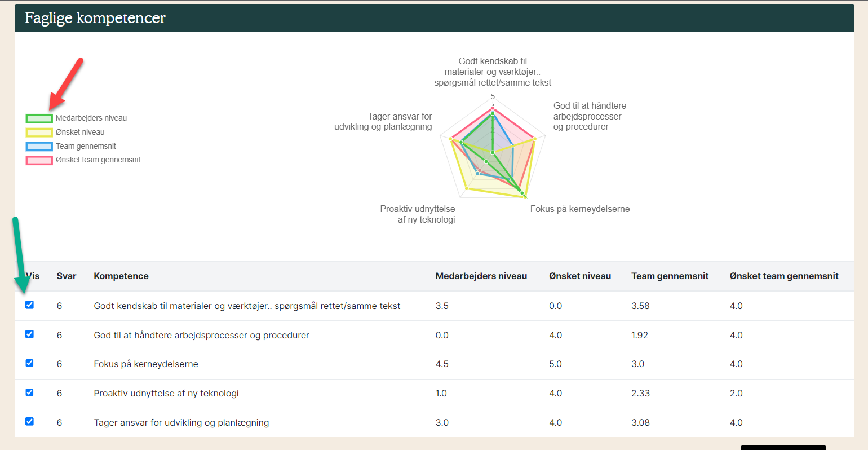Click the Svar column header
The image size is (868, 450).
67,276
